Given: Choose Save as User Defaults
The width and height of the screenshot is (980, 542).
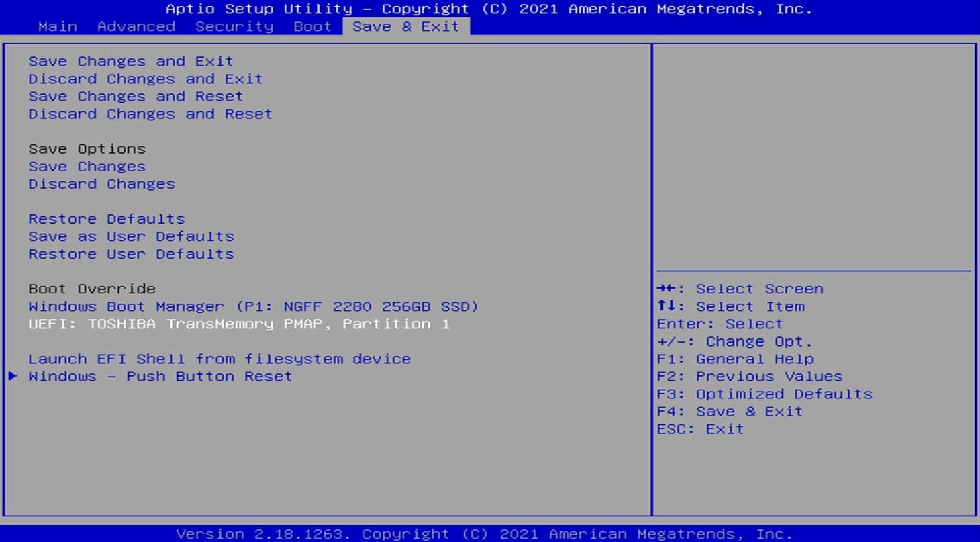Looking at the screenshot, I should (x=131, y=236).
